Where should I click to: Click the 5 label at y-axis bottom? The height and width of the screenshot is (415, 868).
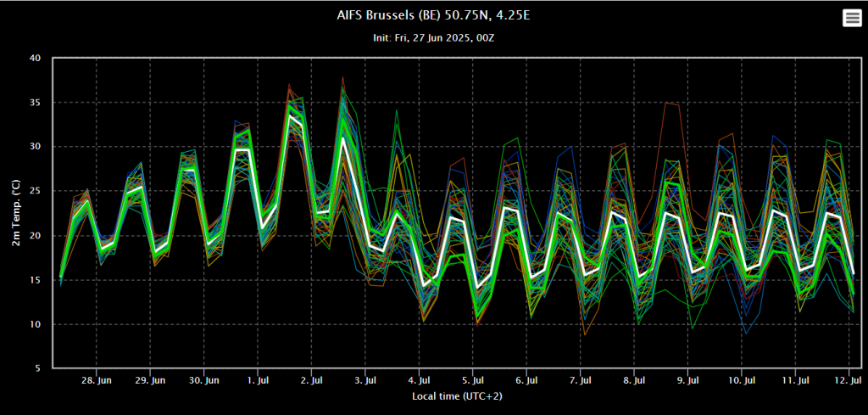click(x=37, y=368)
